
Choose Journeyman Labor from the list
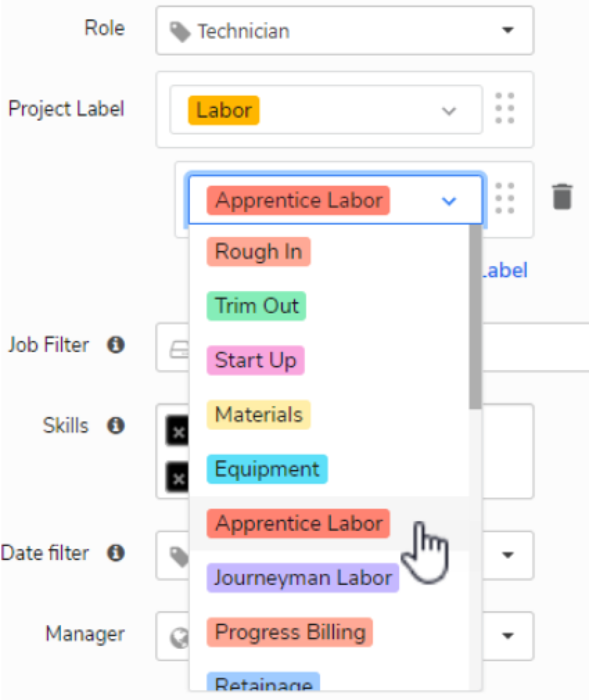(x=303, y=578)
